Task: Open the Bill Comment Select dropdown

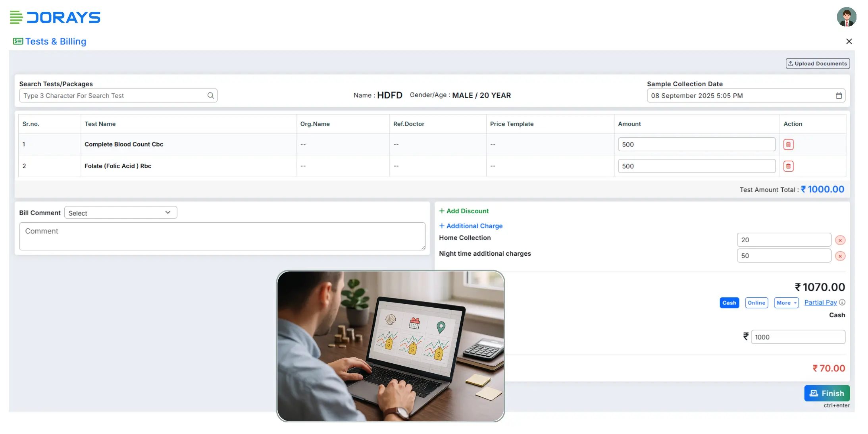Action: coord(121,213)
